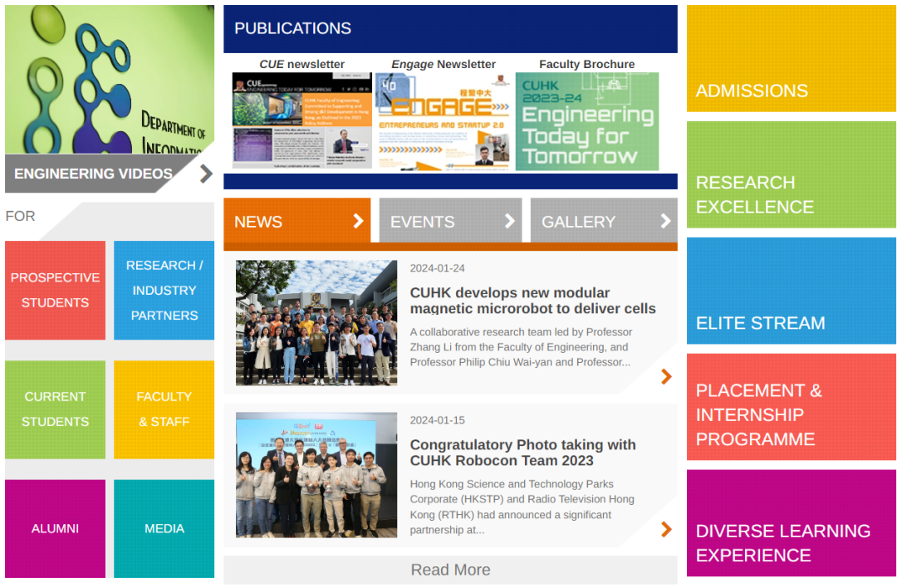Switch to the Gallery tab
The image size is (897, 588).
pos(604,221)
